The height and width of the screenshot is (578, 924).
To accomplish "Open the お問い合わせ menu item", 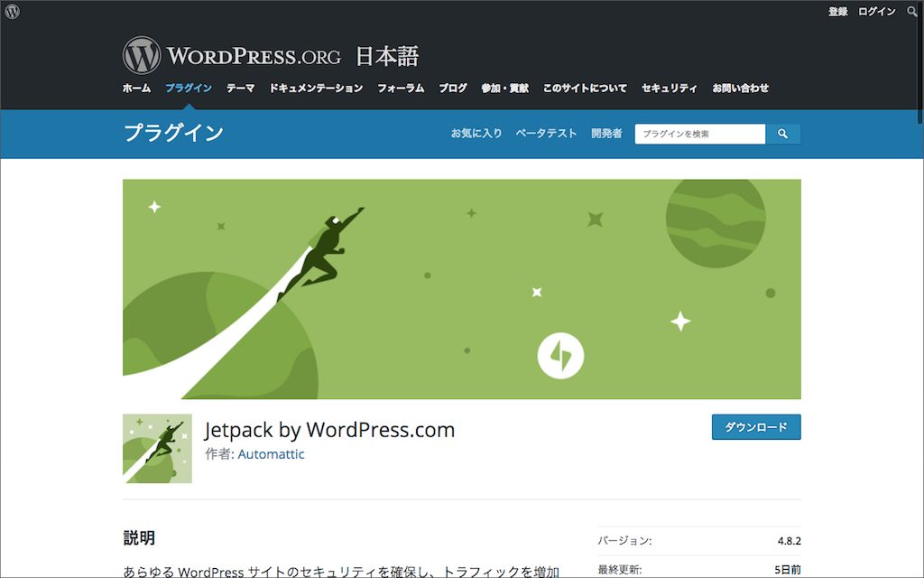I will pyautogui.click(x=741, y=88).
